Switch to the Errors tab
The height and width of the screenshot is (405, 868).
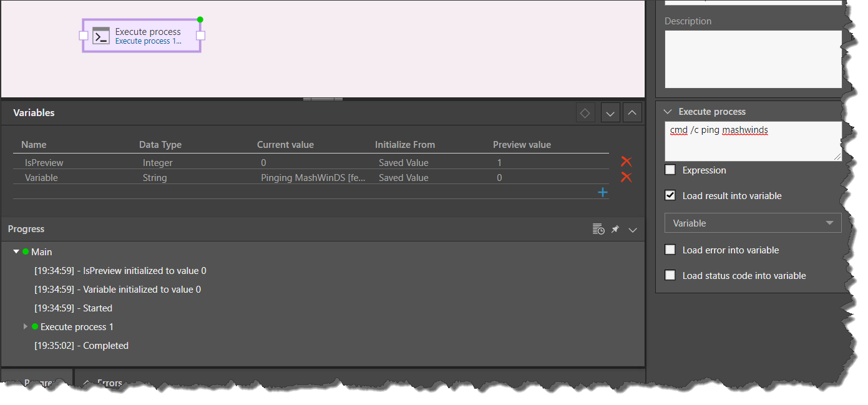[109, 383]
